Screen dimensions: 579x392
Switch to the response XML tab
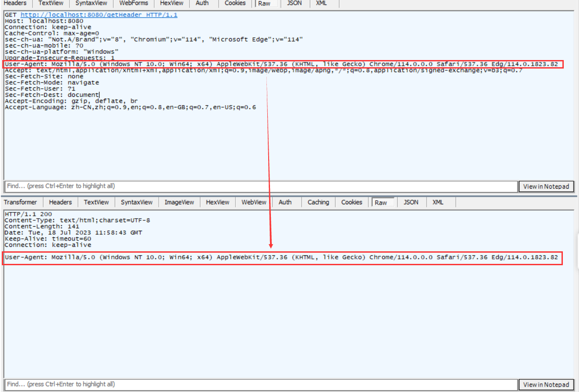(438, 202)
